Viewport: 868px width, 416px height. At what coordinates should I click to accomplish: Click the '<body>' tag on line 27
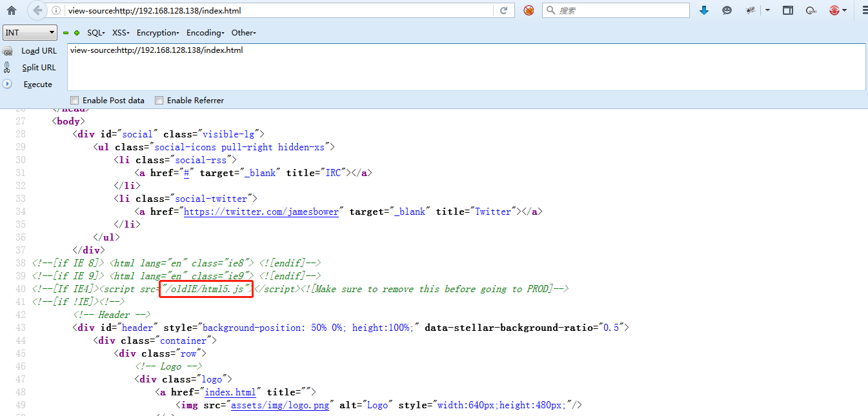pyautogui.click(x=68, y=121)
